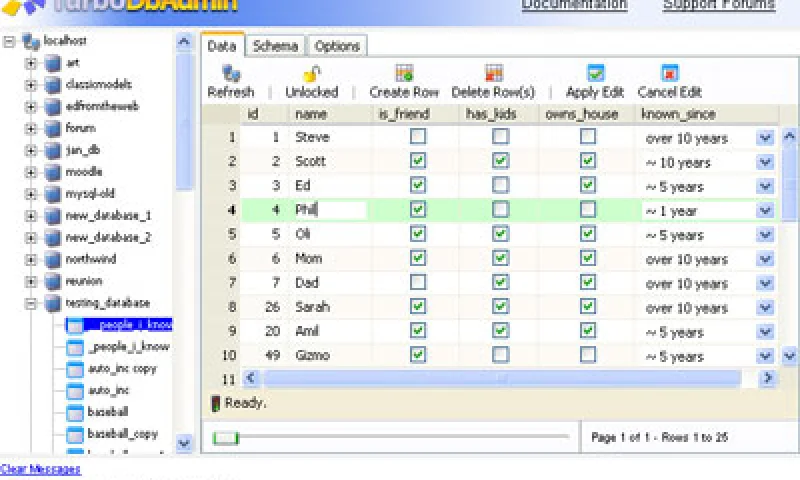Screen dimensions: 800x480
Task: Open the Options tab
Action: pos(337,46)
